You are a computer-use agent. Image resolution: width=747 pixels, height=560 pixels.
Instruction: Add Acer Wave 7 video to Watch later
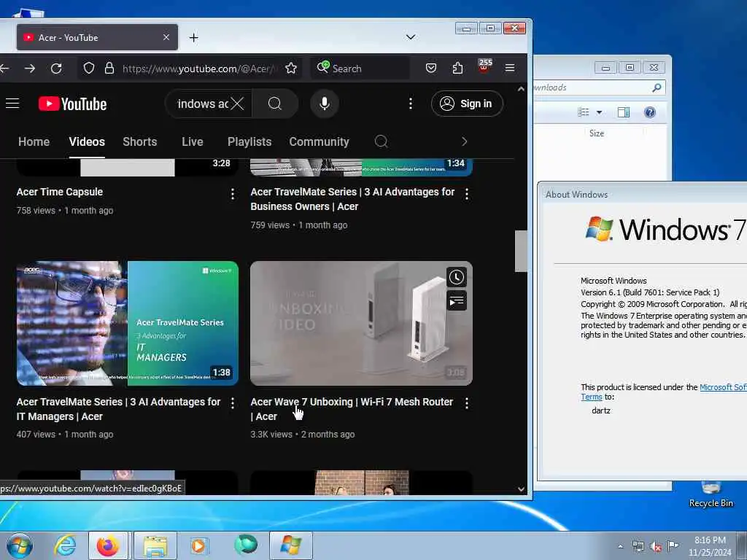coord(457,277)
